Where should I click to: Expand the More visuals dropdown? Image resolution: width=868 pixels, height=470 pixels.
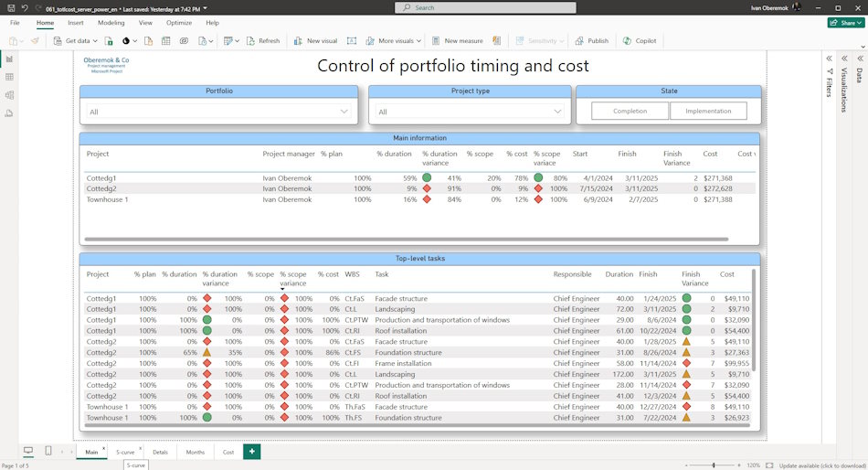[x=418, y=41]
